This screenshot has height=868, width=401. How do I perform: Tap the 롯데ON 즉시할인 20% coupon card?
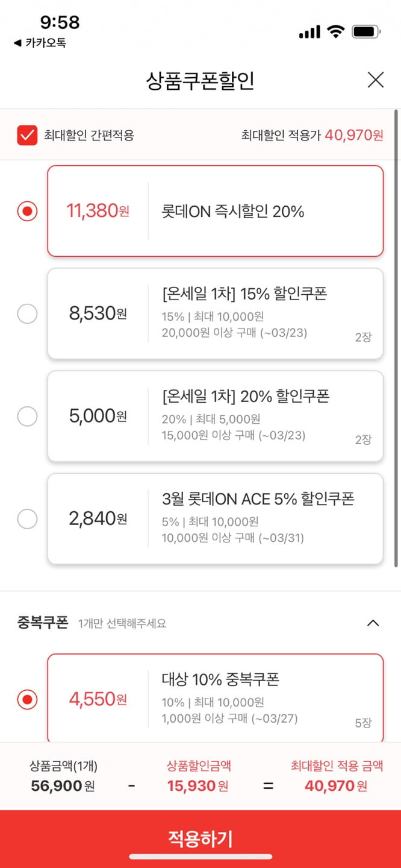click(216, 211)
